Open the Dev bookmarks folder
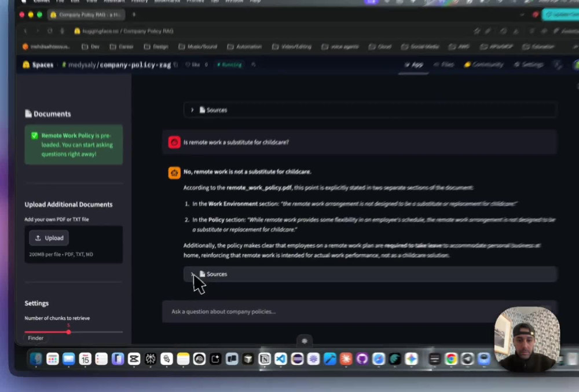Image resolution: width=579 pixels, height=392 pixels. pos(90,46)
